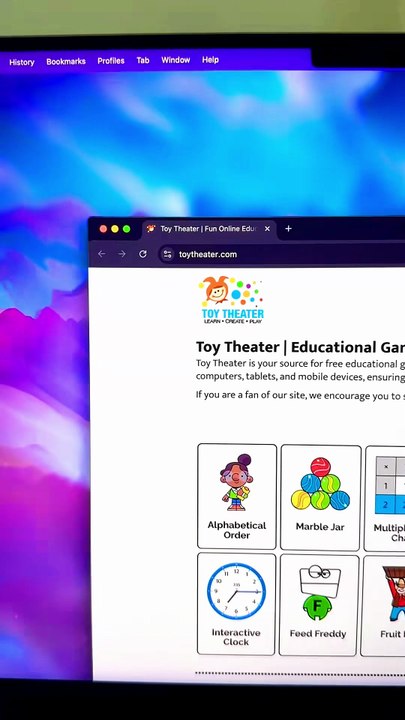
Task: Open the Feed Freddy game card
Action: click(318, 605)
